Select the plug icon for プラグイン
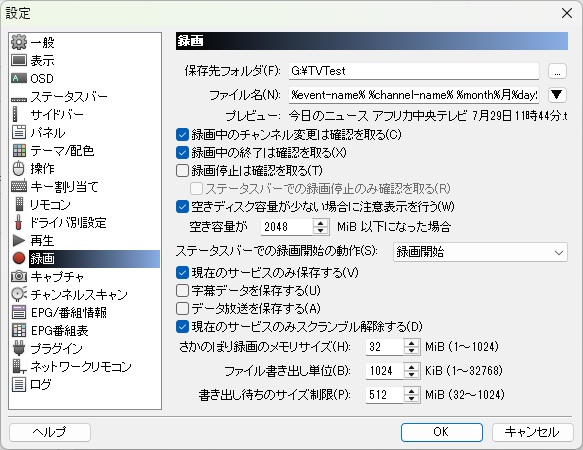 pyautogui.click(x=19, y=348)
